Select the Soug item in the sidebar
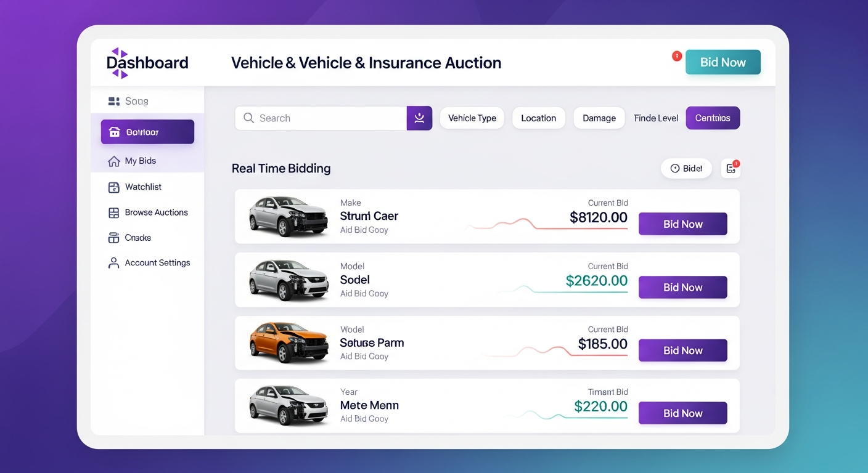The height and width of the screenshot is (473, 868). click(136, 101)
